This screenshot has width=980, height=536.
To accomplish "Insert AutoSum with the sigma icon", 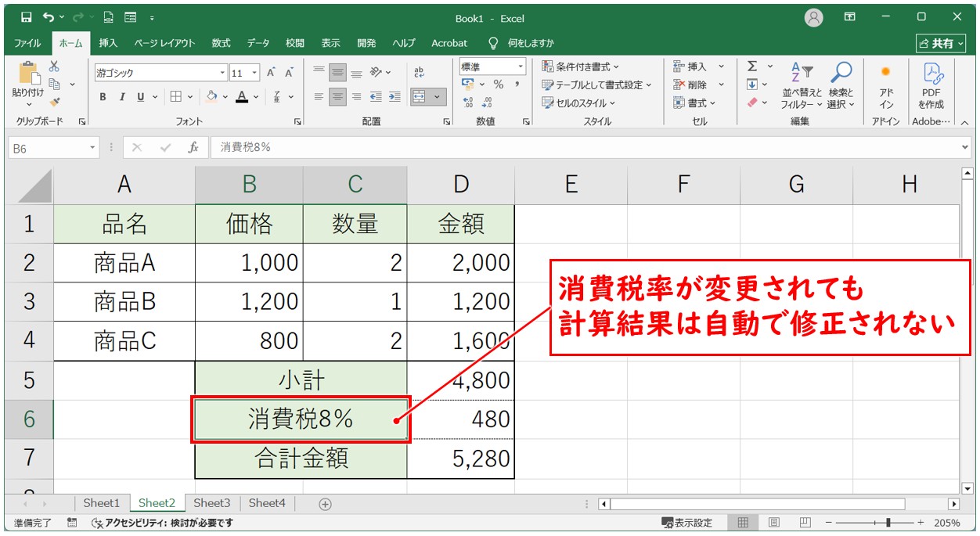I will (752, 67).
